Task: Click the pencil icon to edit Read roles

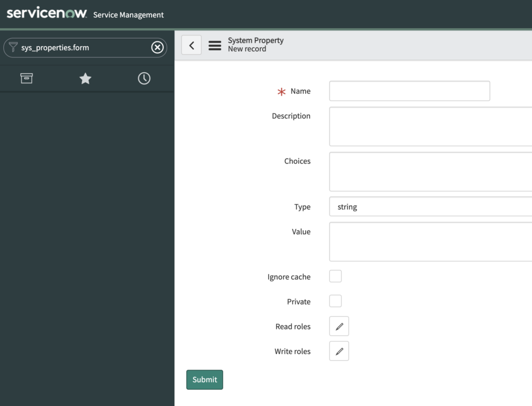Action: pyautogui.click(x=339, y=326)
